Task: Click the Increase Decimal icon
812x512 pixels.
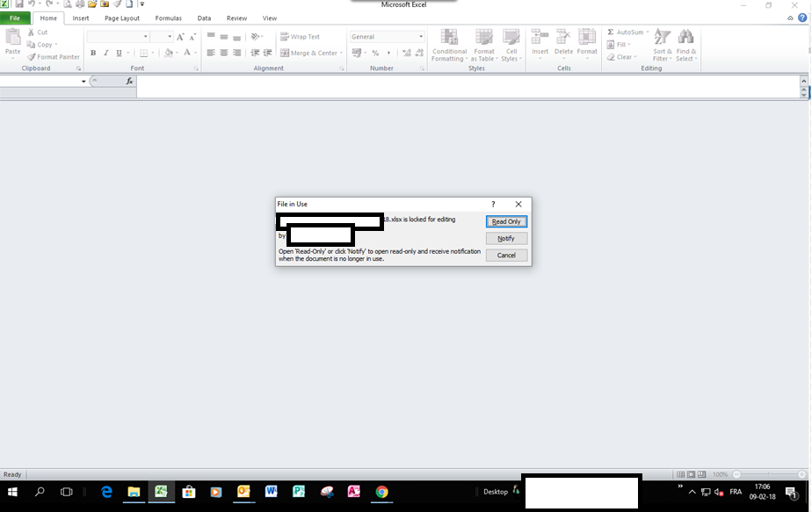Action: (407, 53)
